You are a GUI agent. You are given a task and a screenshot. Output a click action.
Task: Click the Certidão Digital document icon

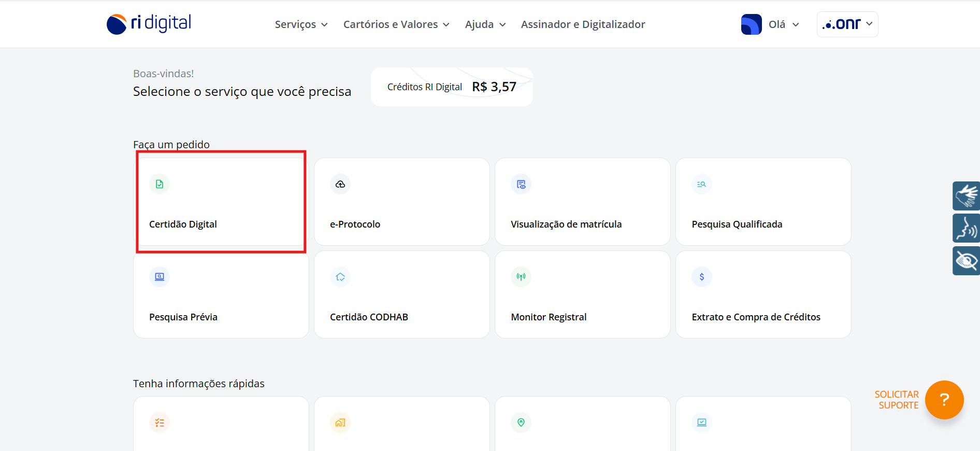click(x=160, y=184)
